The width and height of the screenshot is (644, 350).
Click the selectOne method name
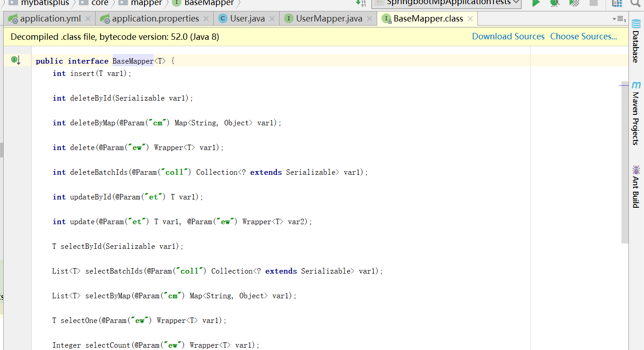click(79, 320)
